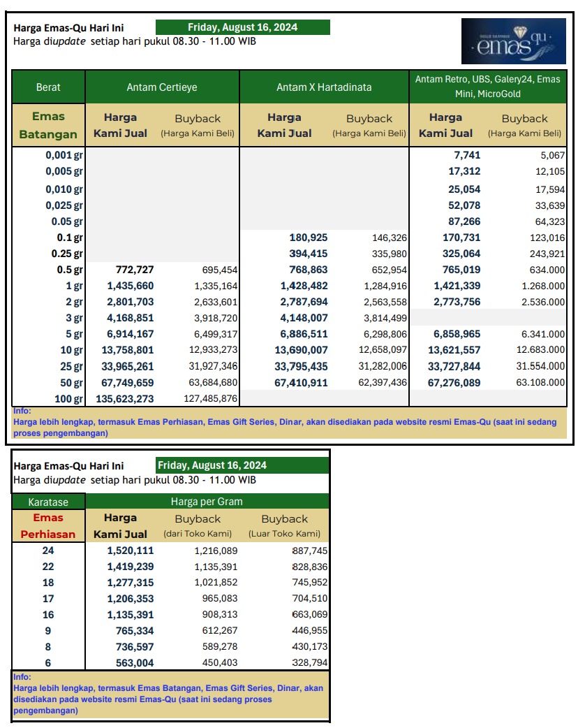Select the Harga per Gram header
This screenshot has height=728, width=585.
(207, 502)
